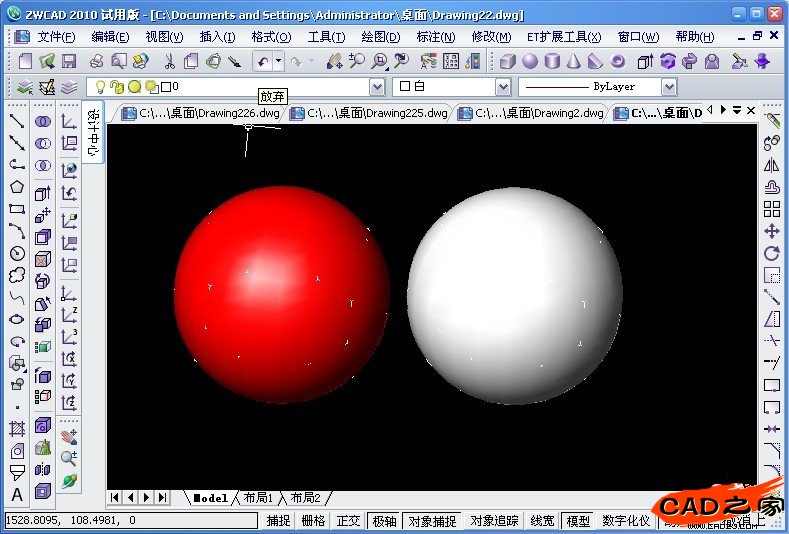Screen dimensions: 789x534
Task: Click the Wedge solid icon
Action: [x=595, y=61]
